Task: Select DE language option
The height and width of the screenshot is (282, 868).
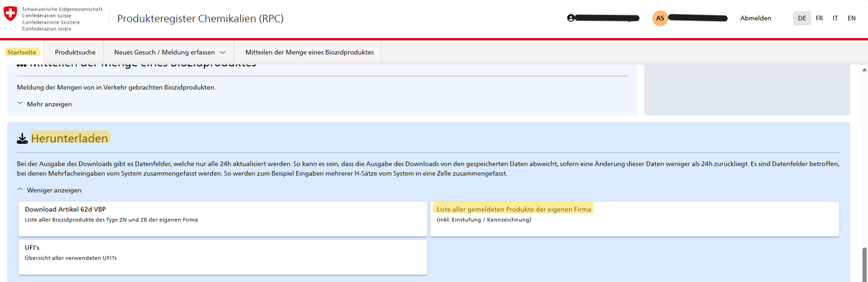Action: pos(801,18)
